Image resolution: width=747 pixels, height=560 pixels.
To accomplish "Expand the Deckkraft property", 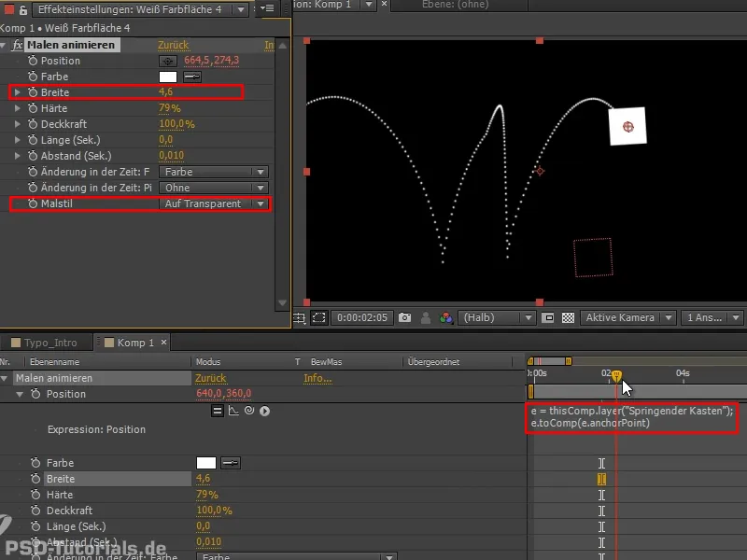I will [18, 124].
